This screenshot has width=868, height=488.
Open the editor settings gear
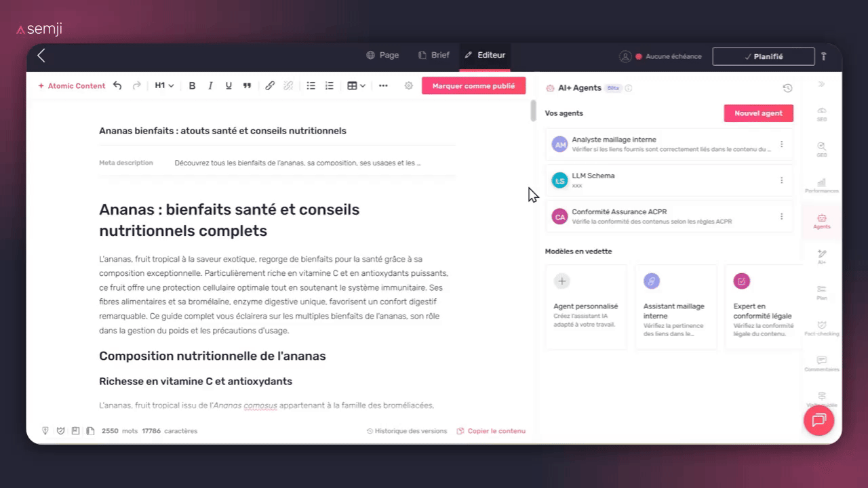408,85
